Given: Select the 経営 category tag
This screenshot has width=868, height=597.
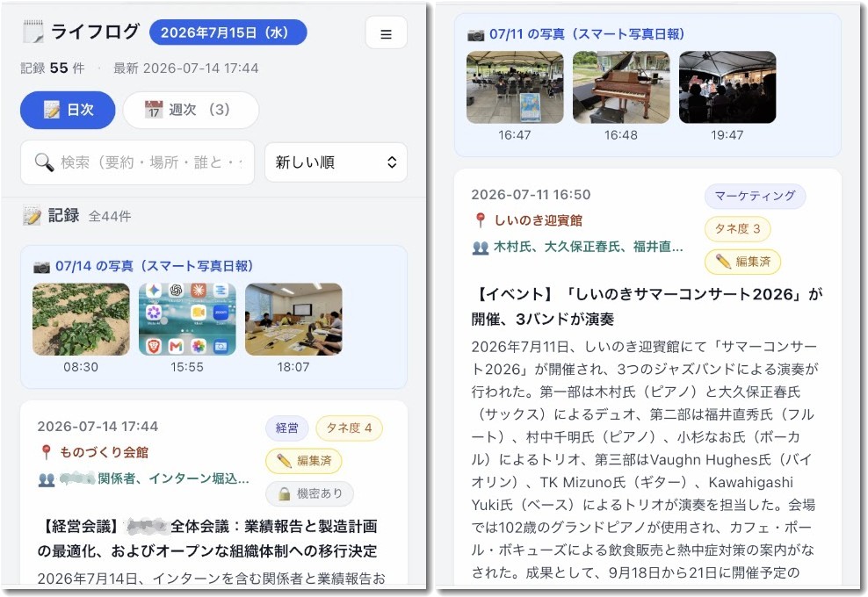Looking at the screenshot, I should click(x=286, y=428).
